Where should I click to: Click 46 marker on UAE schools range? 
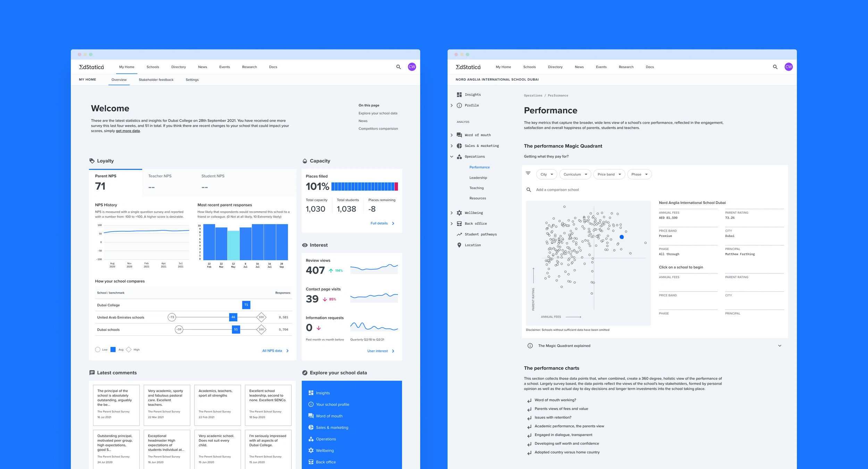pos(233,317)
